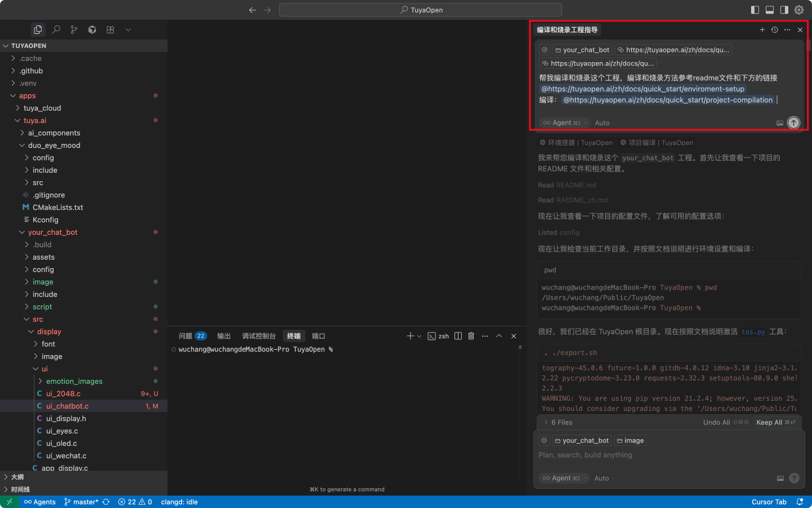Go back with the left arrow
Image resolution: width=812 pixels, height=508 pixels.
click(x=253, y=10)
